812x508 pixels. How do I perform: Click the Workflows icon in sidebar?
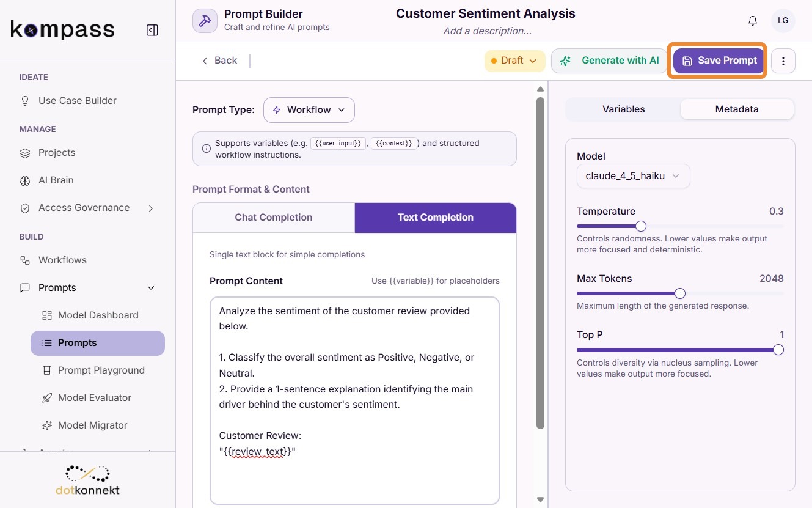(25, 260)
